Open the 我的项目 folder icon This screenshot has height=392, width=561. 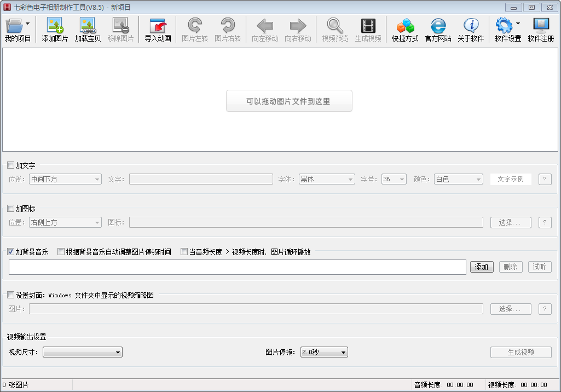14,25
